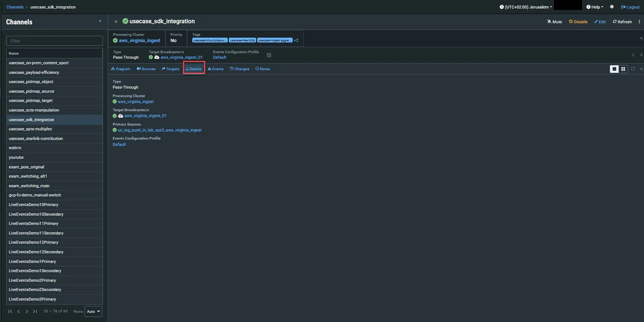Viewport: 644px width, 322px height.
Task: Enter fullscreen using the expand icon
Action: click(x=633, y=69)
